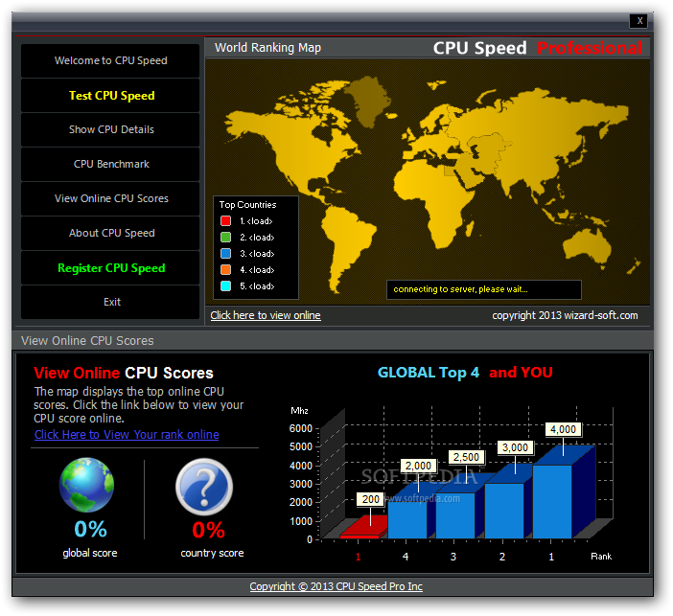
Task: Click the red bar in the chart
Action: pos(365,528)
